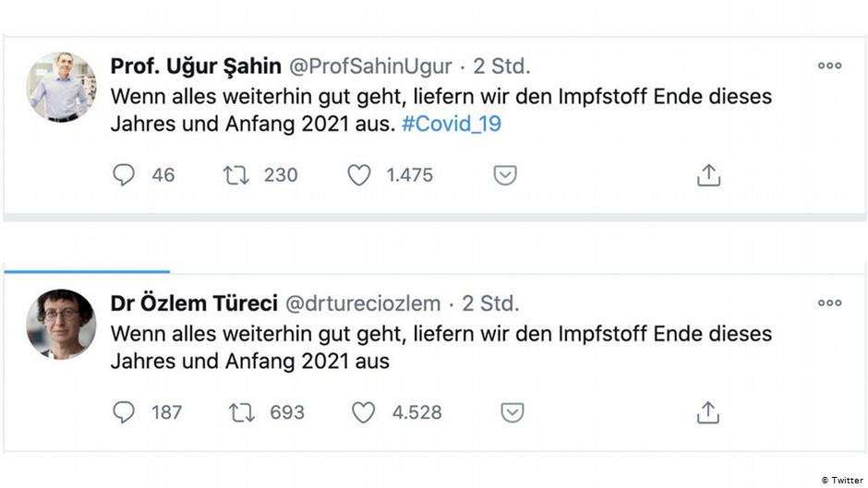868x488 pixels.
Task: Open @ProfSahinUgur profile handle
Action: (370, 66)
